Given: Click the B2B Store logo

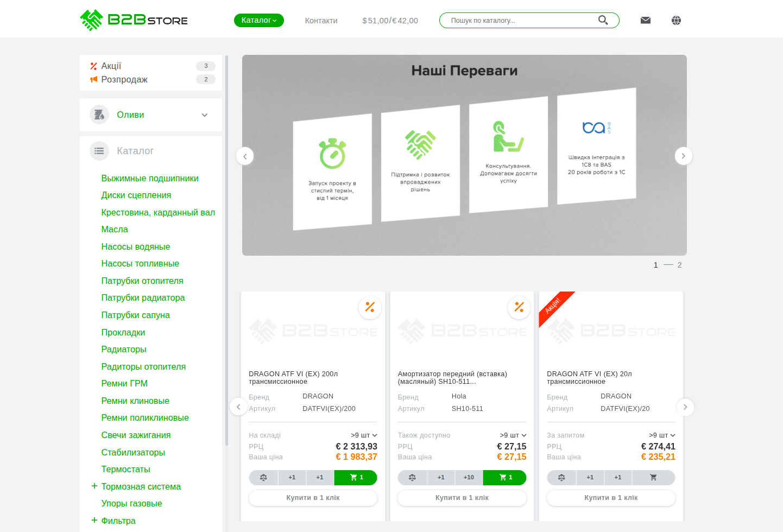Looking at the screenshot, I should pos(134,21).
